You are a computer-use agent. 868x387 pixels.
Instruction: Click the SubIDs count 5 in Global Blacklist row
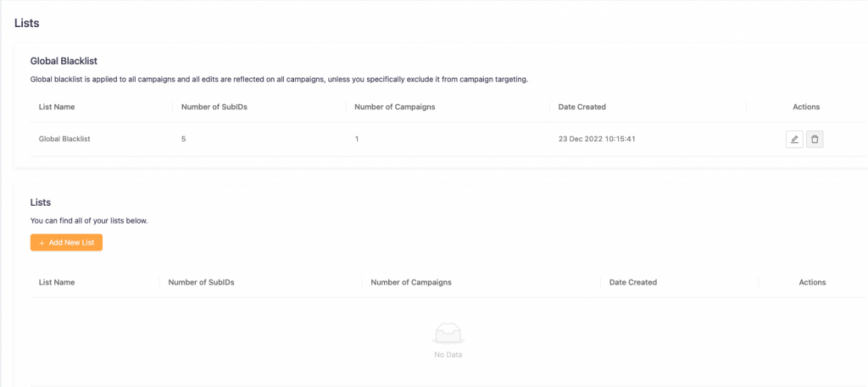click(x=184, y=139)
